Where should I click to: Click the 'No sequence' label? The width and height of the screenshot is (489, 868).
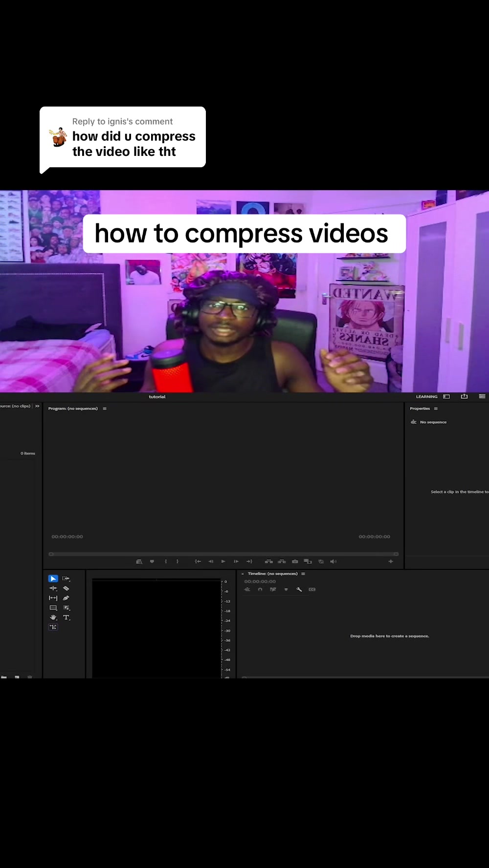pos(433,422)
